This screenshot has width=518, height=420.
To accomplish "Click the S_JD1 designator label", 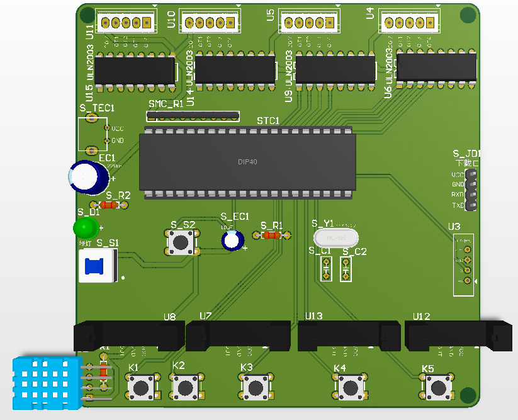I will point(466,154).
